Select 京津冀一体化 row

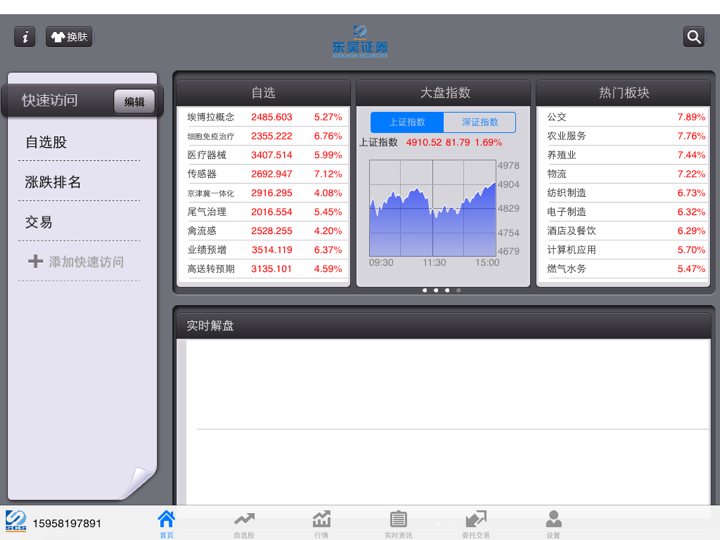(x=264, y=193)
